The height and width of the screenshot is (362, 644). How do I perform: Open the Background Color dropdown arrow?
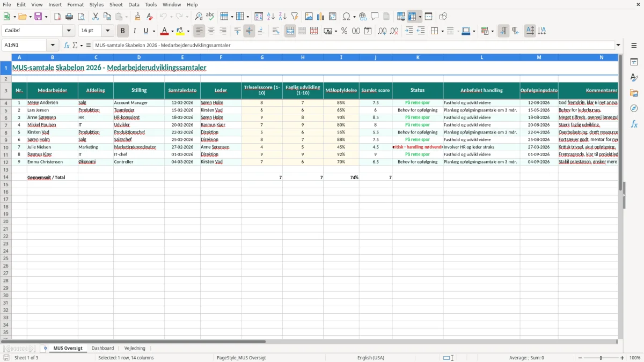[x=188, y=31]
